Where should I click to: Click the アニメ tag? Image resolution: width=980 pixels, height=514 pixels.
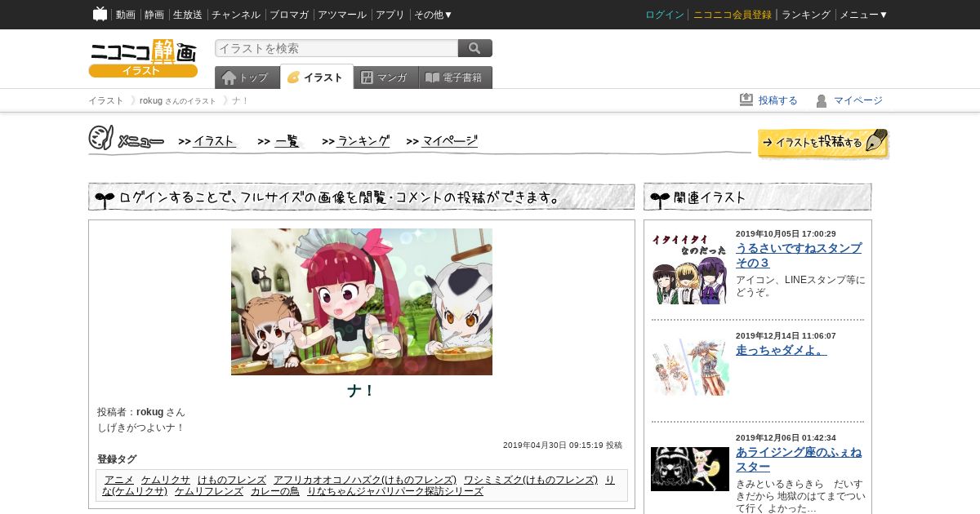(119, 480)
